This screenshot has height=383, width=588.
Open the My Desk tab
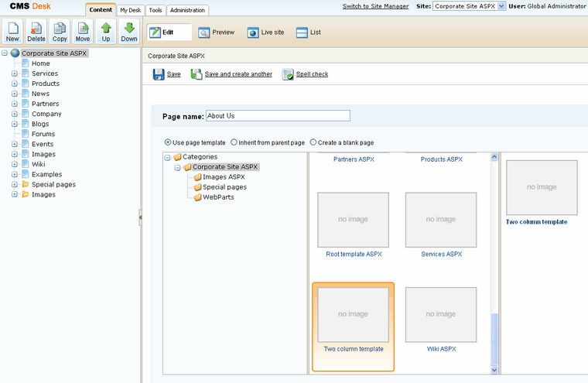tap(131, 10)
